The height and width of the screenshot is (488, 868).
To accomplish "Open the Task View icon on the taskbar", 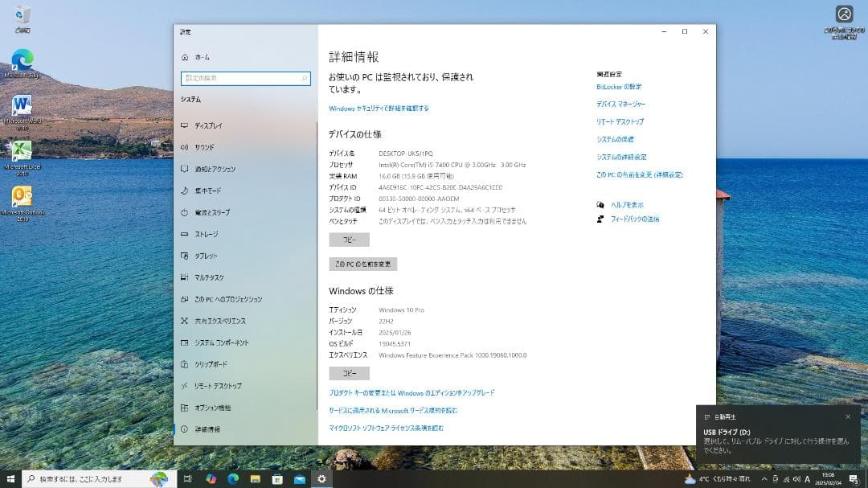I will 186,478.
